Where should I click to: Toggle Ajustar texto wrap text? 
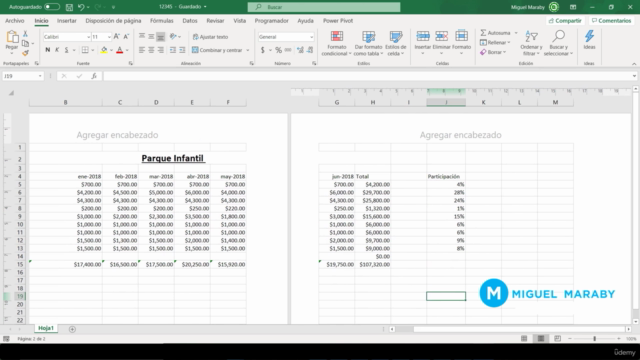pyautogui.click(x=210, y=37)
